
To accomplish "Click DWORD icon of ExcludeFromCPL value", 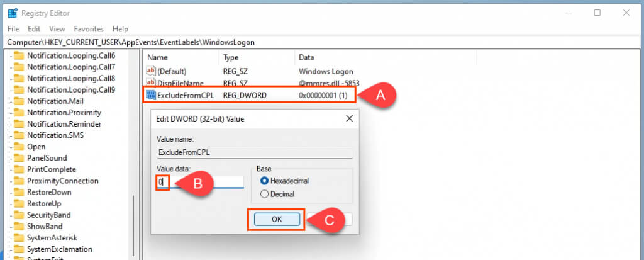I will (x=151, y=95).
